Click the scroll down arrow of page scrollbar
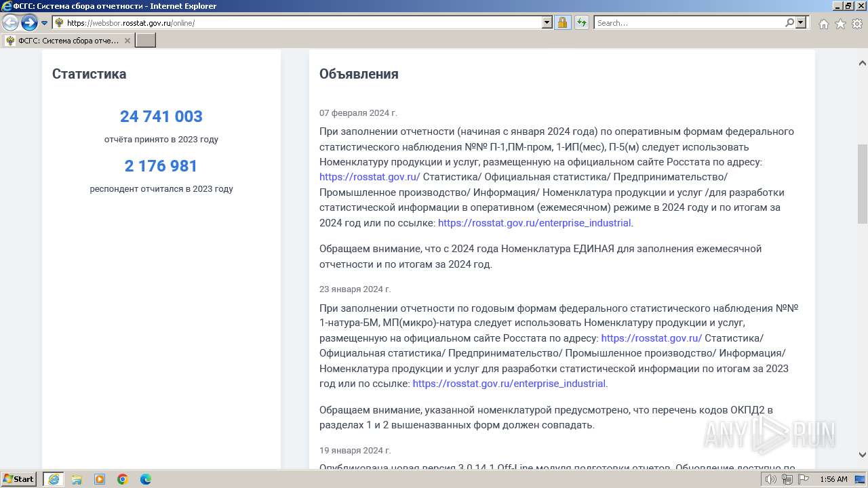This screenshot has width=868, height=488. pos(862,455)
